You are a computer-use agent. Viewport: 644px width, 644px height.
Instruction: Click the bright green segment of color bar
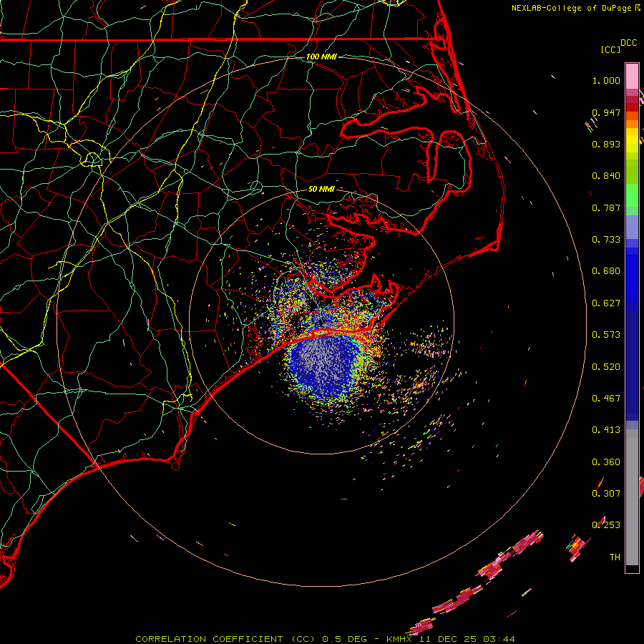[x=632, y=195]
